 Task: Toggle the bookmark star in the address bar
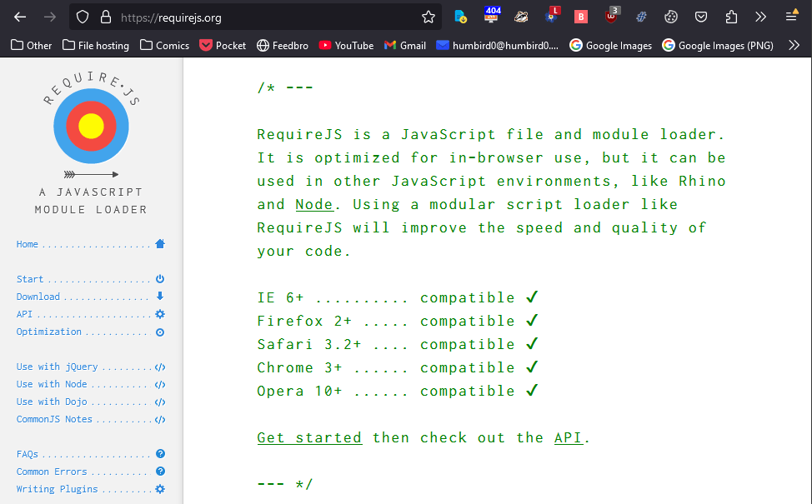429,16
